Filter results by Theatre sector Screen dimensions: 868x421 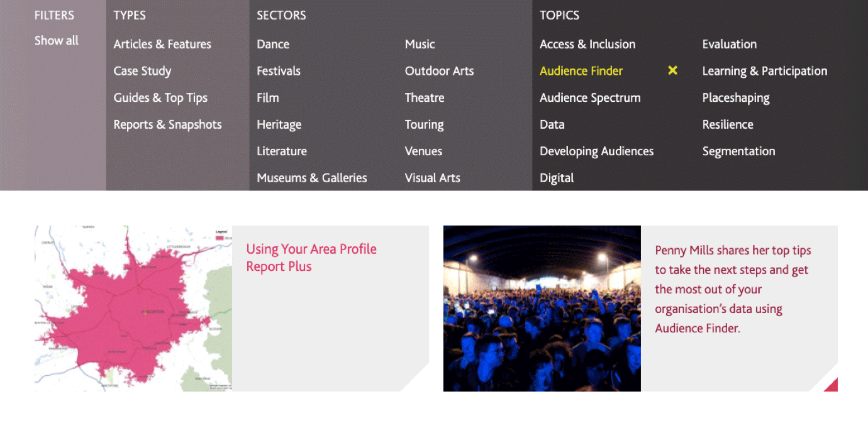[x=425, y=98]
